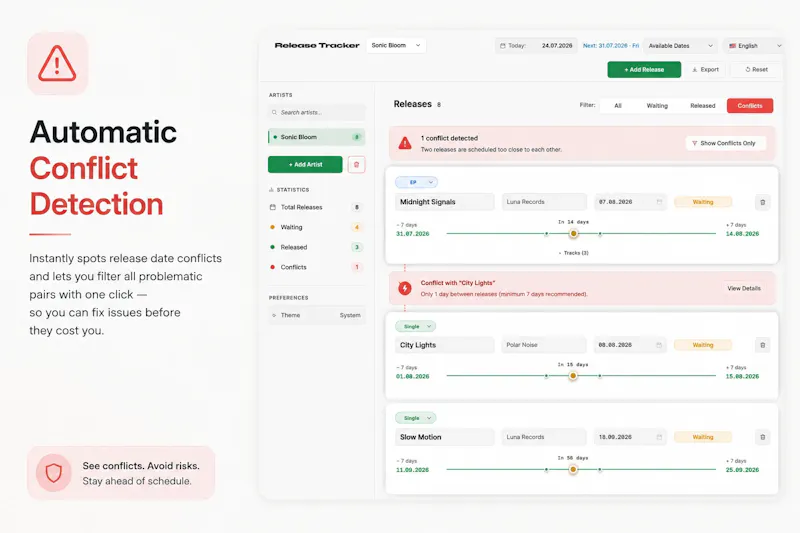Click the Release Tracker logo
The width and height of the screenshot is (800, 533).
(x=317, y=45)
